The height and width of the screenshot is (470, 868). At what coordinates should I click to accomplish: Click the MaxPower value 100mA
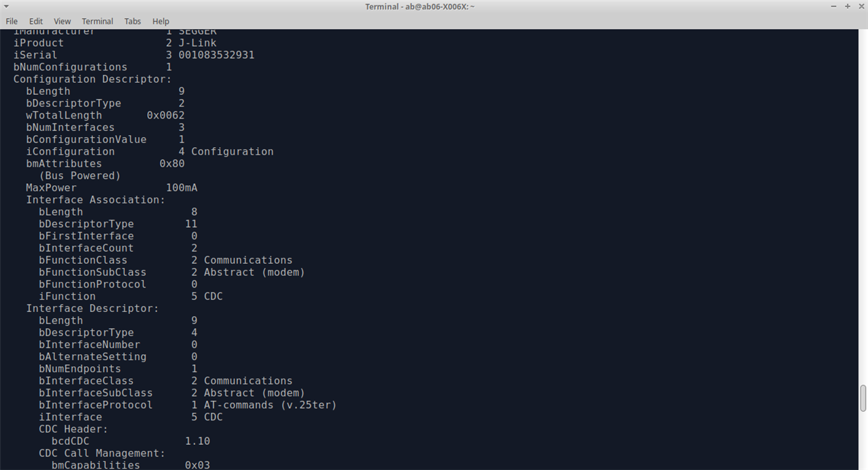click(182, 188)
